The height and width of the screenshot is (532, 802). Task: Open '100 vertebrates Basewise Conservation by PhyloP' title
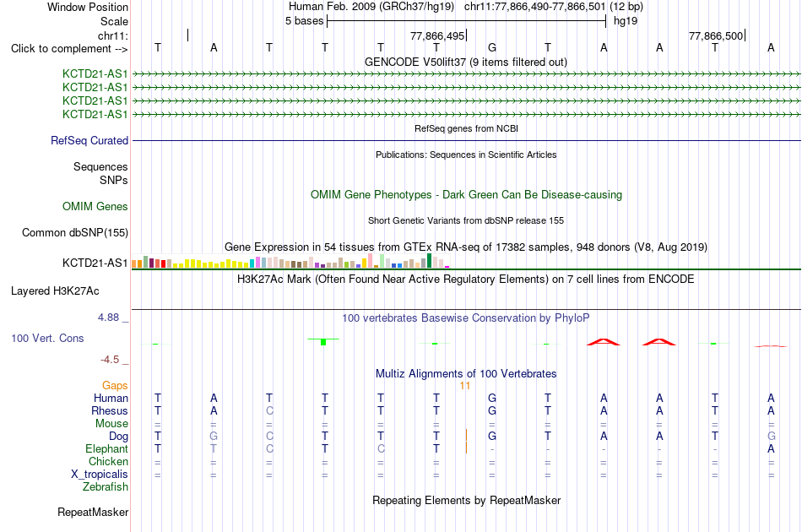pyautogui.click(x=466, y=318)
